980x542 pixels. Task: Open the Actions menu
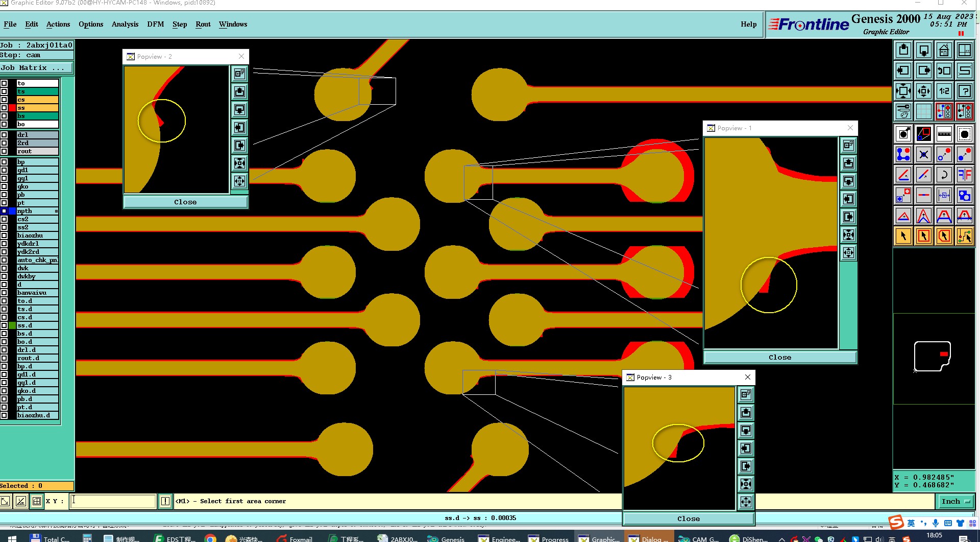(x=58, y=24)
